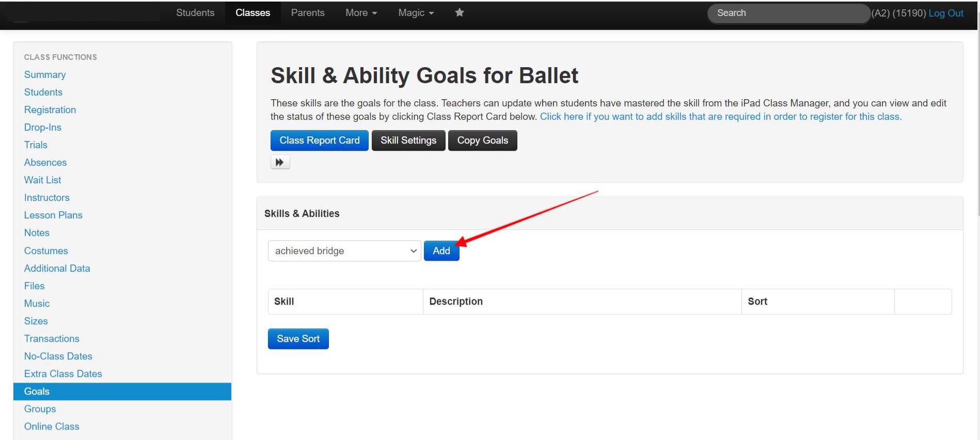Open the Parents tab in navbar
Image resolution: width=980 pixels, height=440 pixels.
[x=308, y=13]
